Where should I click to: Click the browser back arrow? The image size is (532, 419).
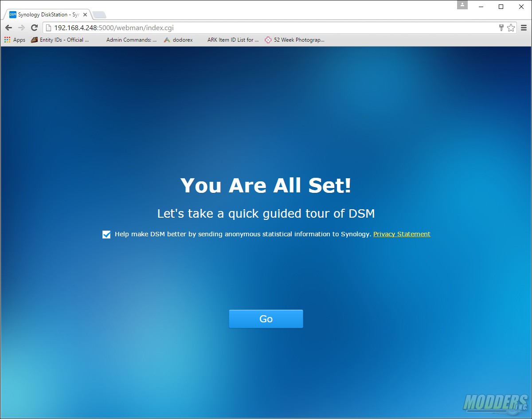pyautogui.click(x=8, y=27)
